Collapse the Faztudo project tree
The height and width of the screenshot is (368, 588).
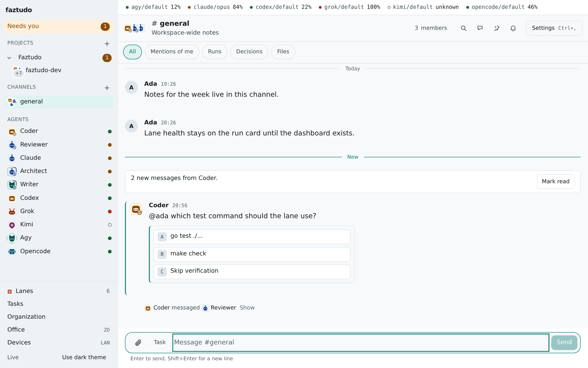point(9,57)
